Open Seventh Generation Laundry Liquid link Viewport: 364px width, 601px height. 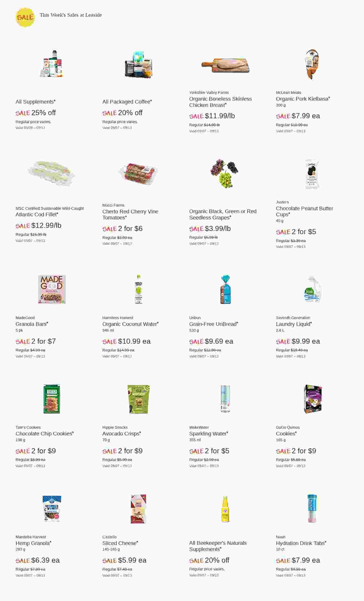[x=294, y=324]
